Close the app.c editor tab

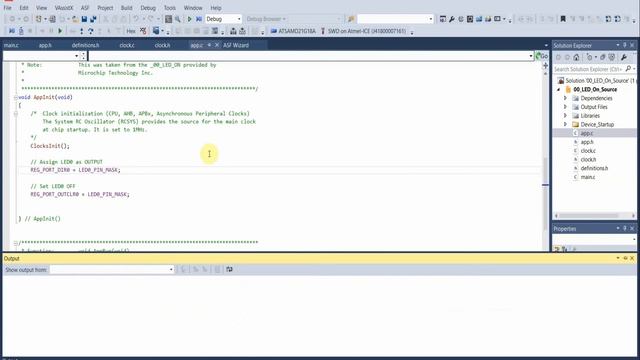point(217,45)
